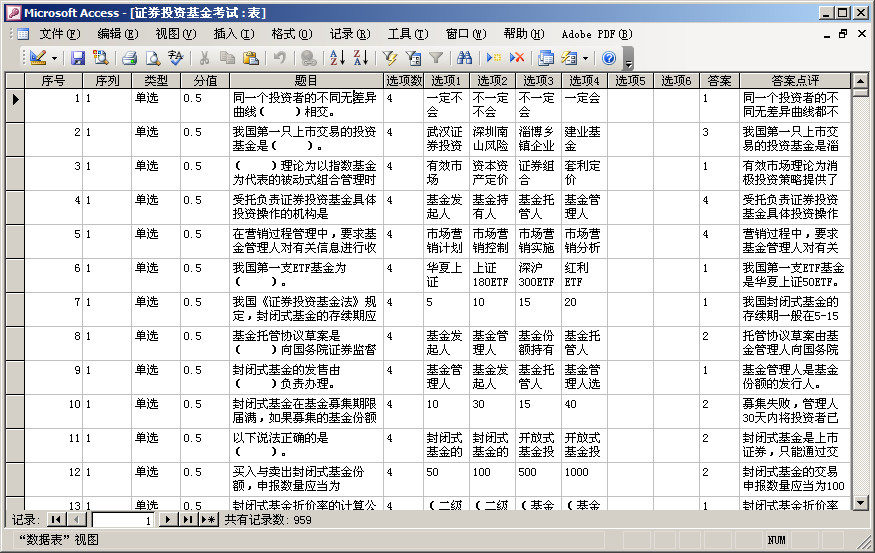Click the table control-menu icon beside 文件
Screen dimensions: 875x553
pyautogui.click(x=23, y=34)
